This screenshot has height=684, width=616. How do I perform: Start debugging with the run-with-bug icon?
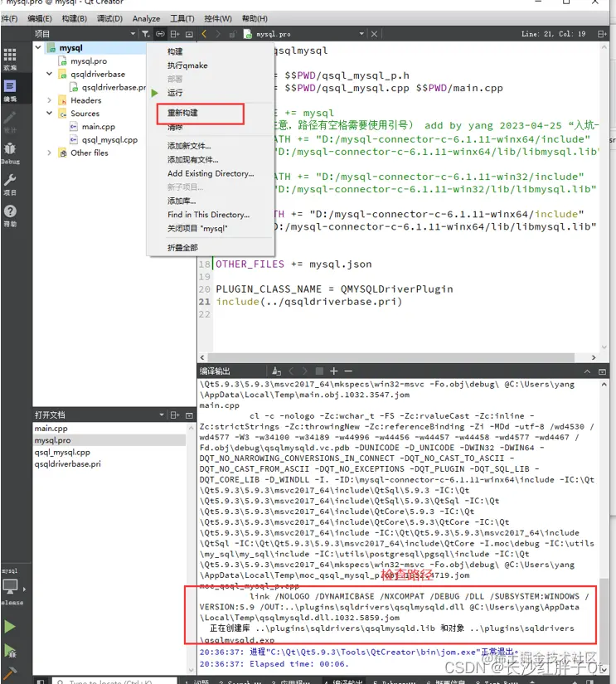(10, 652)
